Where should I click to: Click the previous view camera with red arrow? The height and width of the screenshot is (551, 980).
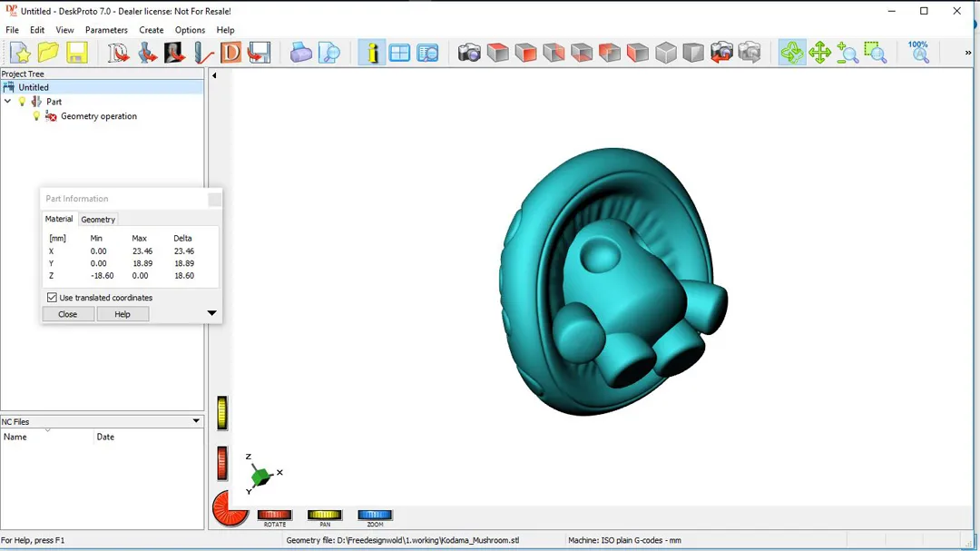(721, 53)
